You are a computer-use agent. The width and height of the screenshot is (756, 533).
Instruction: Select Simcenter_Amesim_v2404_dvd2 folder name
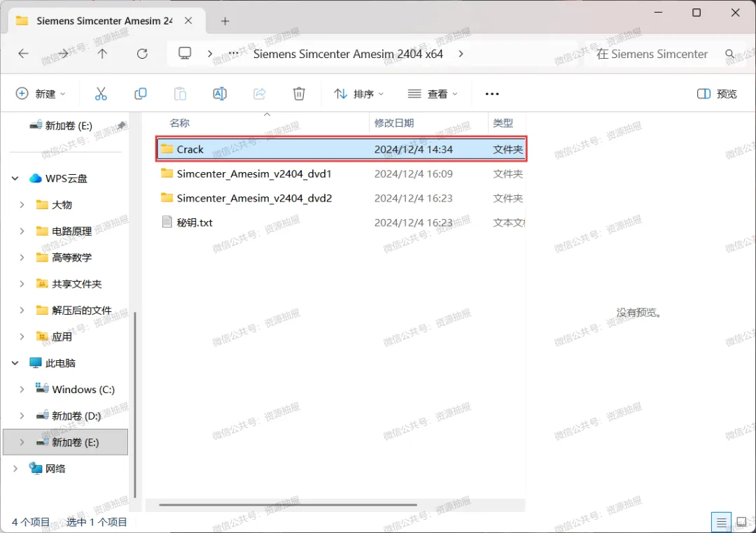coord(254,198)
